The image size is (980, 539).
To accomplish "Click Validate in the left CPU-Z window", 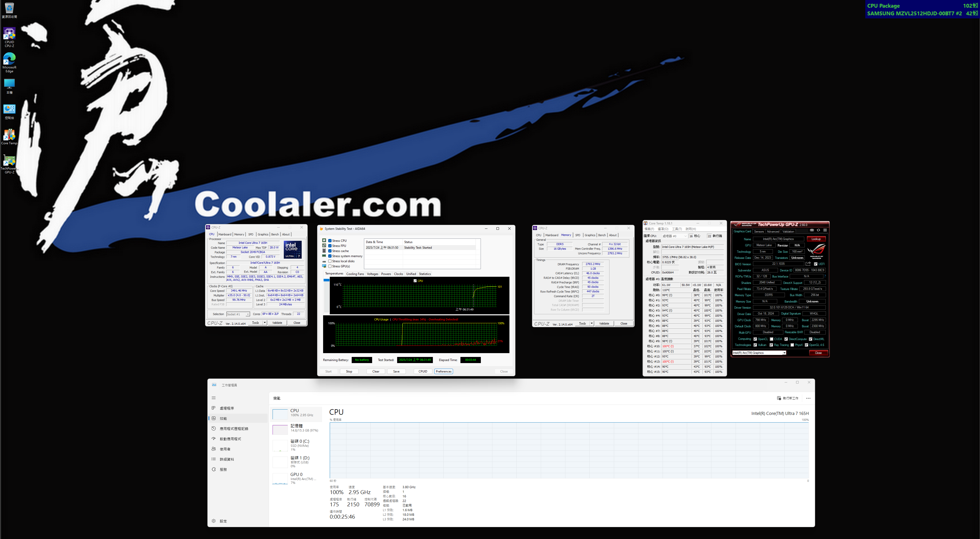I will coord(277,323).
